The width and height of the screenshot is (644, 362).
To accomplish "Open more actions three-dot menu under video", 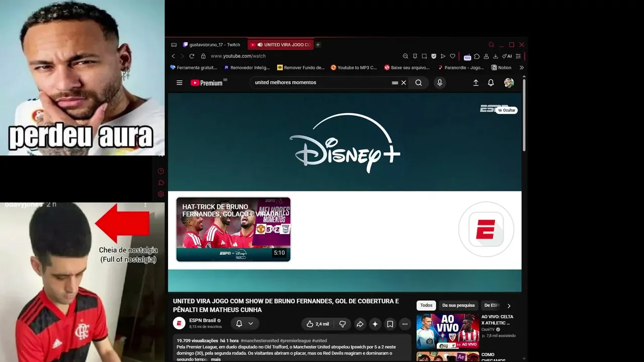I will point(405,324).
